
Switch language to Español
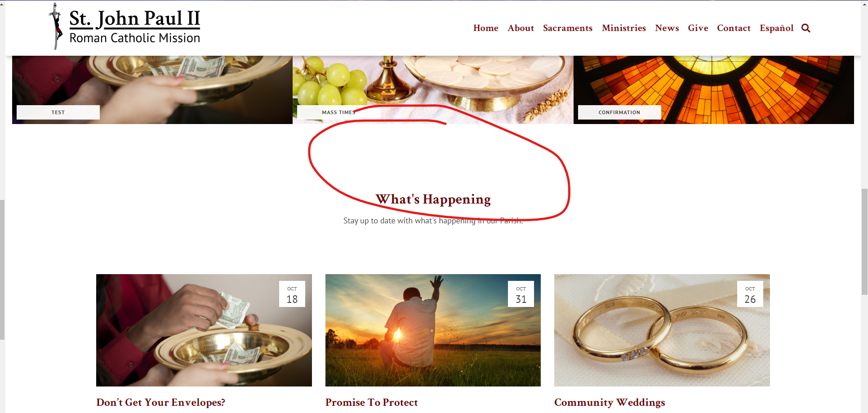point(777,28)
